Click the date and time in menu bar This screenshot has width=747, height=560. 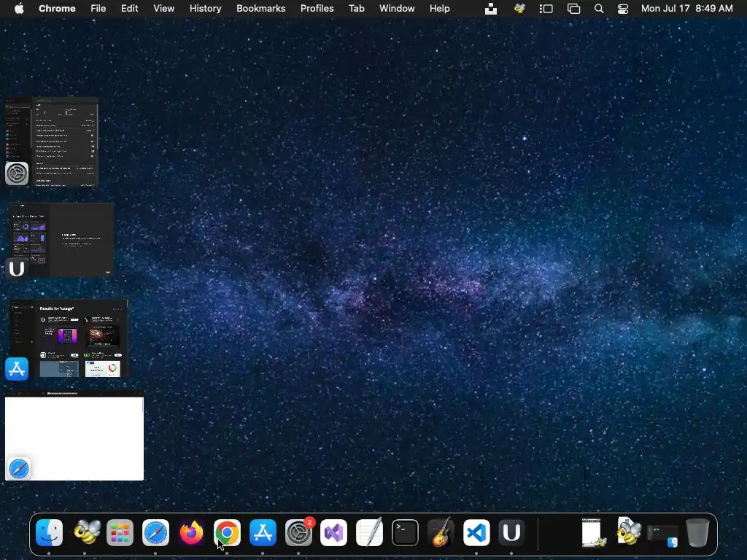686,9
